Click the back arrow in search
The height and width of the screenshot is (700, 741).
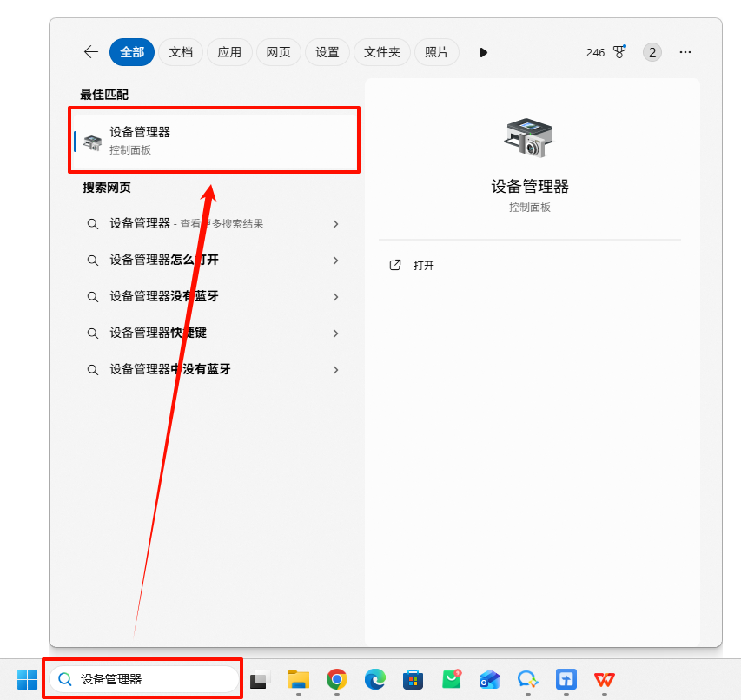90,51
